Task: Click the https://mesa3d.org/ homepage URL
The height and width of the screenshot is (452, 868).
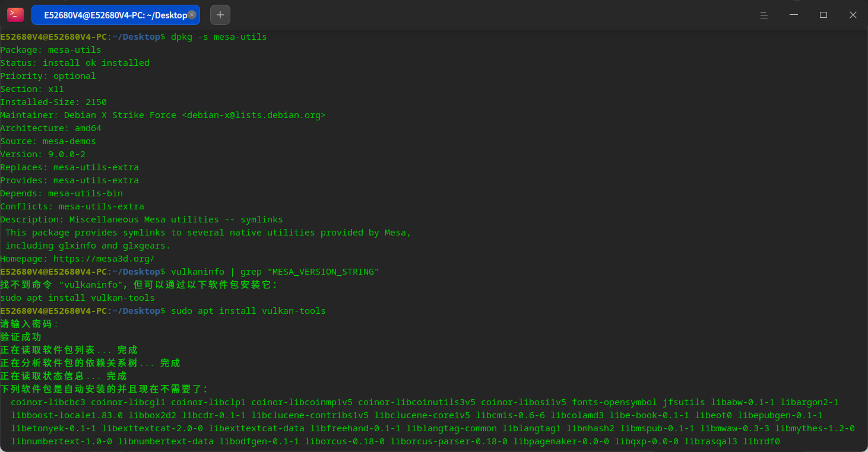Action: pyautogui.click(x=104, y=259)
